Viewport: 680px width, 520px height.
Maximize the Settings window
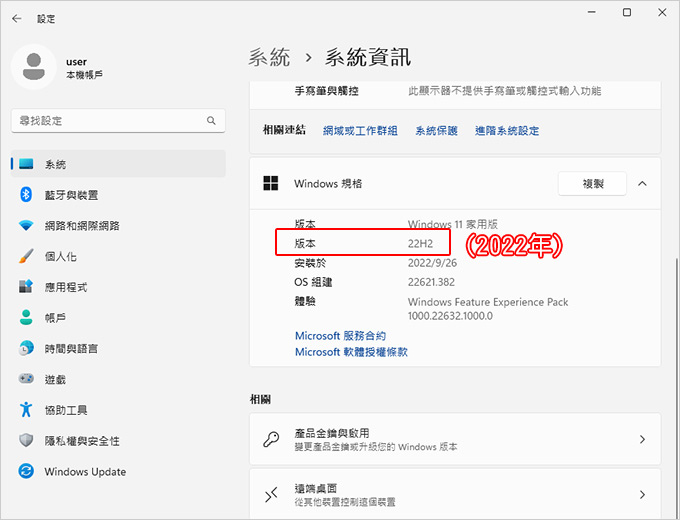[627, 13]
